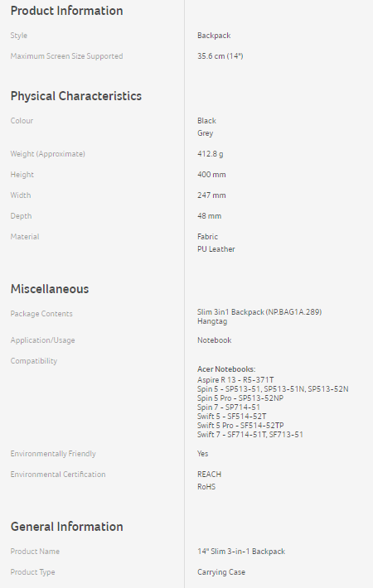373x588 pixels.
Task: Select the 412.8 g weight value
Action: [211, 154]
